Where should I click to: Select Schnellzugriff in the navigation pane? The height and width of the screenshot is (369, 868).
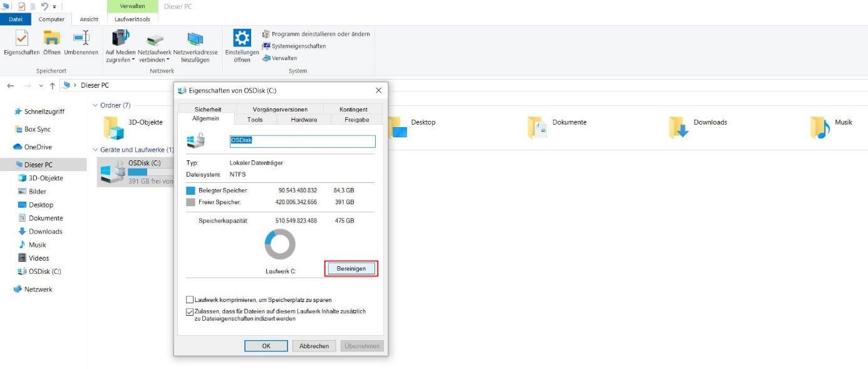coord(43,112)
